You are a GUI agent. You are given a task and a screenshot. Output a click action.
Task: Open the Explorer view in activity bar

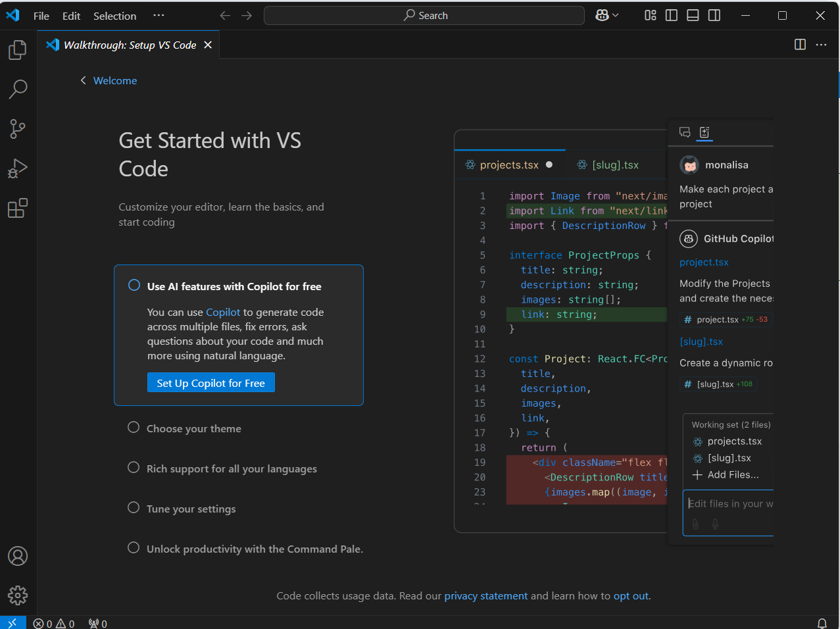tap(18, 50)
